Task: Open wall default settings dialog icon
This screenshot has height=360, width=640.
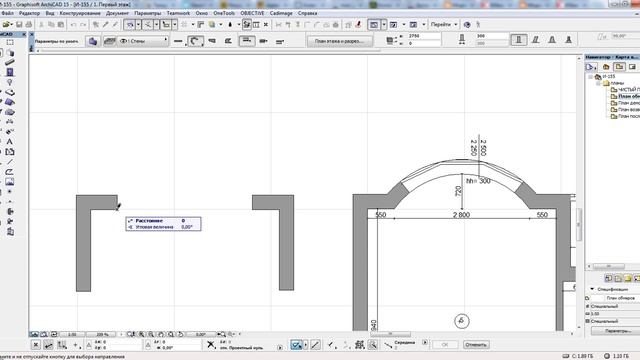Action: (93, 41)
